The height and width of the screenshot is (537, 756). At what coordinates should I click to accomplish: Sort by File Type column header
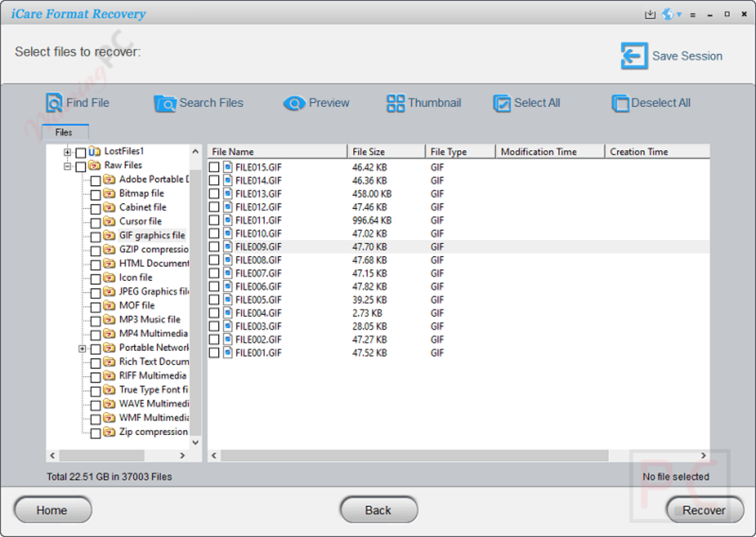460,152
